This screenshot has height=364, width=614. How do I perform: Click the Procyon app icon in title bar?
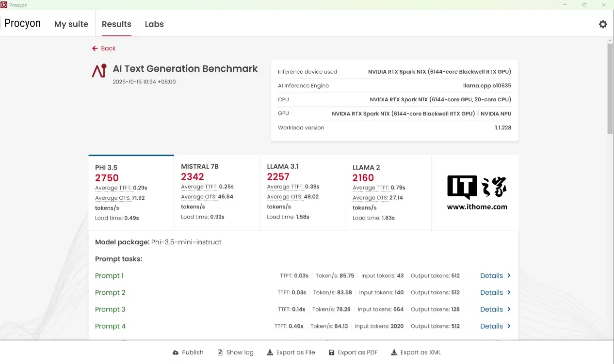[x=4, y=5]
